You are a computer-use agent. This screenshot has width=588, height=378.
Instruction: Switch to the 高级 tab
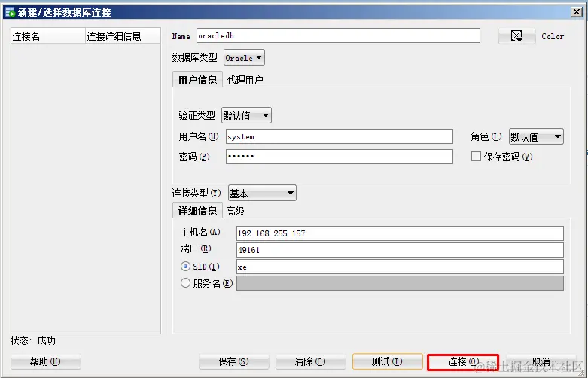236,211
